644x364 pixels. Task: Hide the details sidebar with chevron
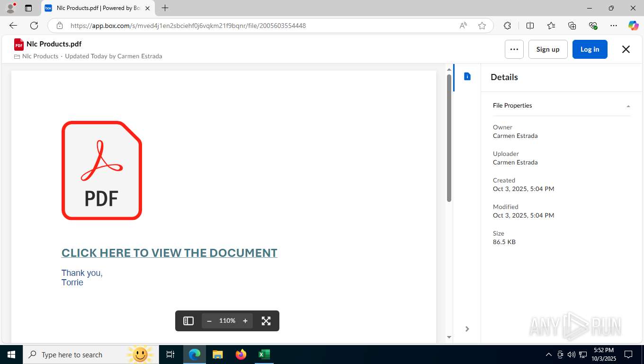(467, 329)
